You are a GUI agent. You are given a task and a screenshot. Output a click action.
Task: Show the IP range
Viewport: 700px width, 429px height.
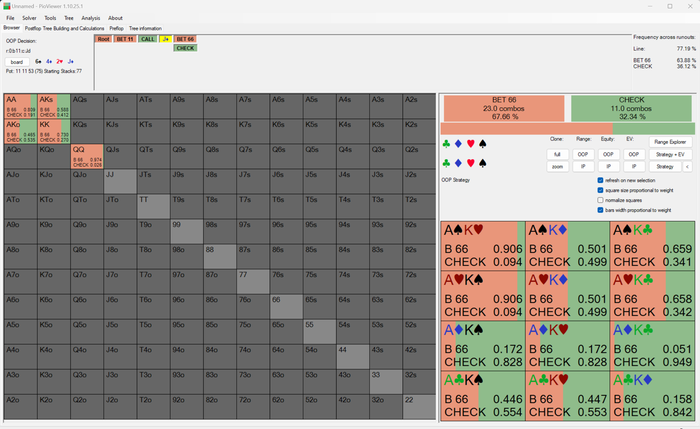pyautogui.click(x=583, y=167)
